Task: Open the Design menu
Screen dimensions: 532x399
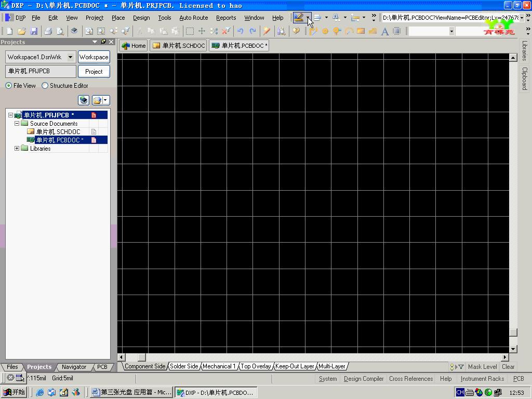Action: 141,18
